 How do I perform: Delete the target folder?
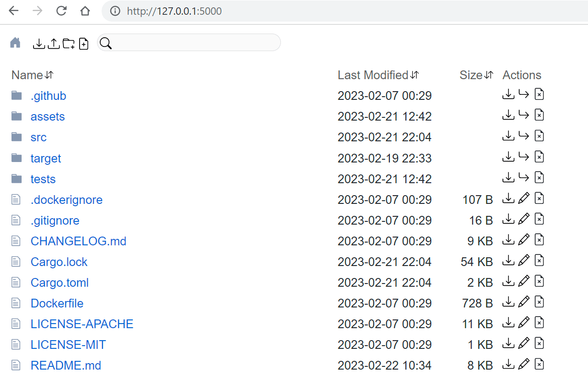point(539,157)
